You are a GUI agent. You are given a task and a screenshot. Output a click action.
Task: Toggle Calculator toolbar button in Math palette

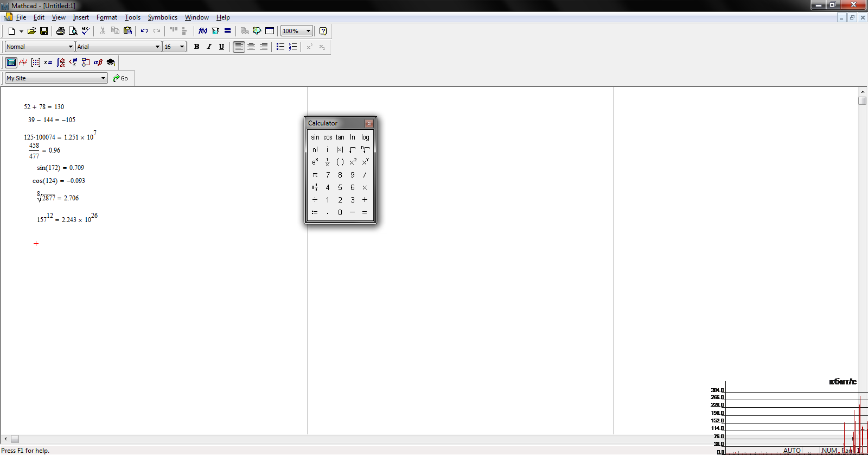click(11, 62)
